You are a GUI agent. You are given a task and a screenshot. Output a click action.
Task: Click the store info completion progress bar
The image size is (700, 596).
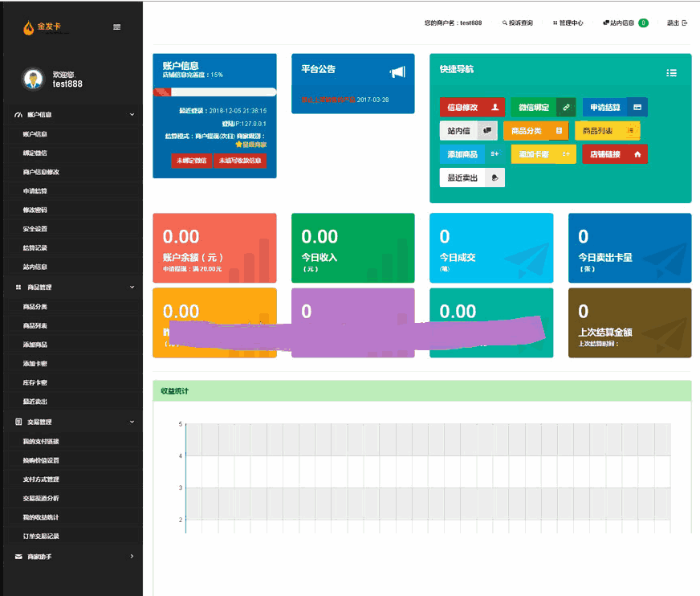(x=214, y=92)
